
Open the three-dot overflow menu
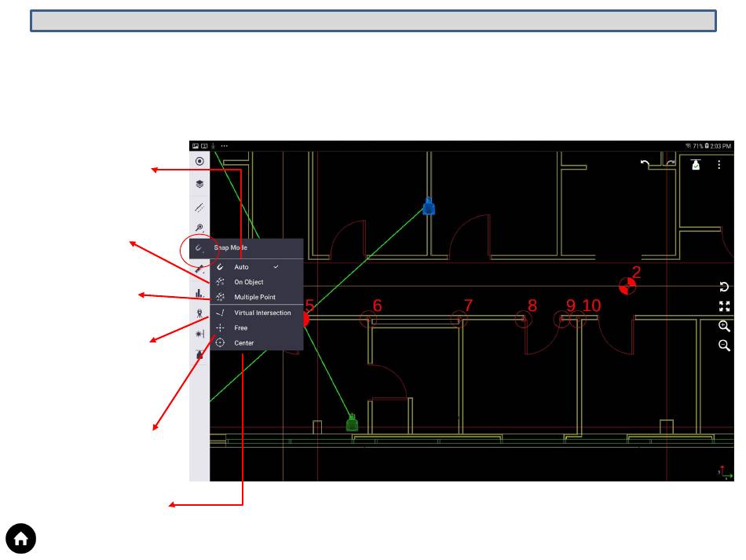click(719, 165)
